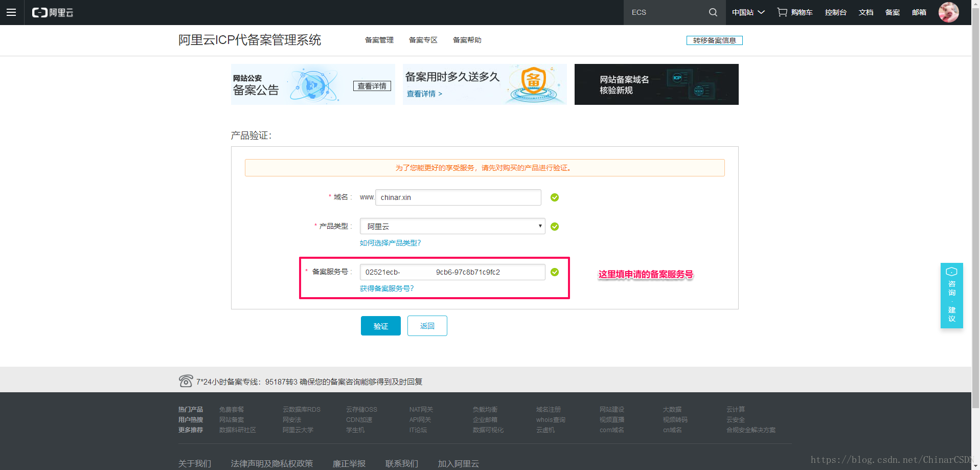The height and width of the screenshot is (470, 980).
Task: Click 查看详情 > on the 备案用时 banner
Action: click(424, 94)
